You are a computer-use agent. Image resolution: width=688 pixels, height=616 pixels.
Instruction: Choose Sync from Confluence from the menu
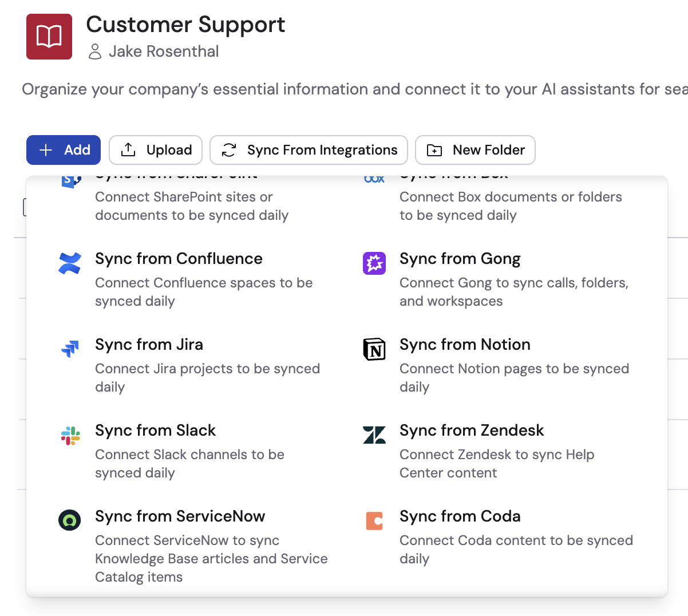[x=179, y=259]
